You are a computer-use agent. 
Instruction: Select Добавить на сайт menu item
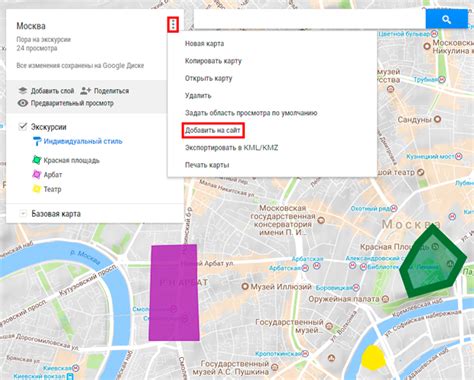tap(213, 130)
